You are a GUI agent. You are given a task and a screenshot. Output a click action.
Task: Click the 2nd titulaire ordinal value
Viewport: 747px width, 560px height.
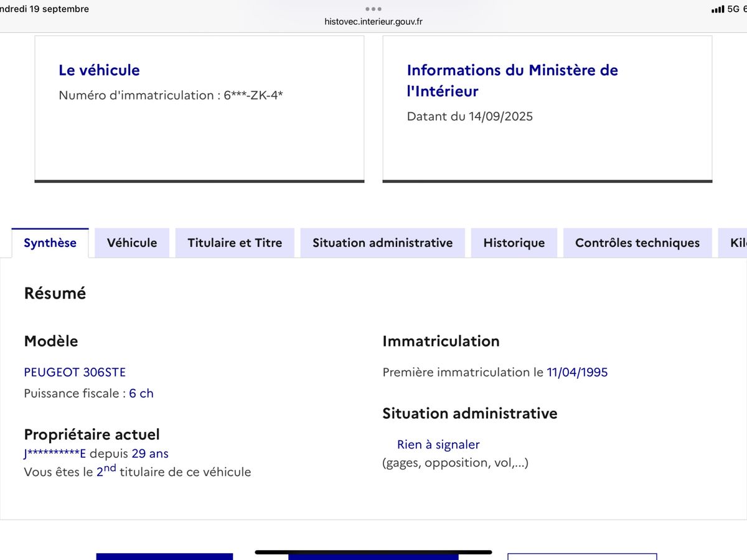[106, 470]
